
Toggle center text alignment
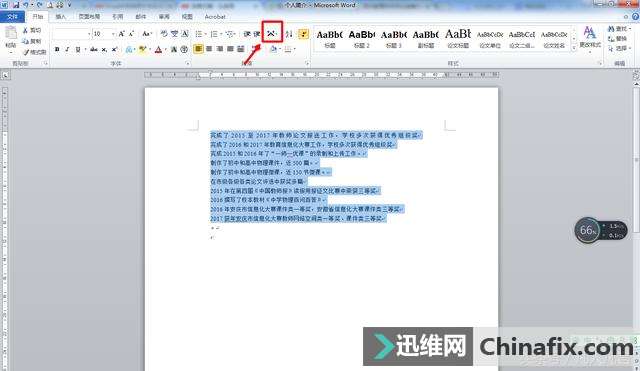(209, 49)
